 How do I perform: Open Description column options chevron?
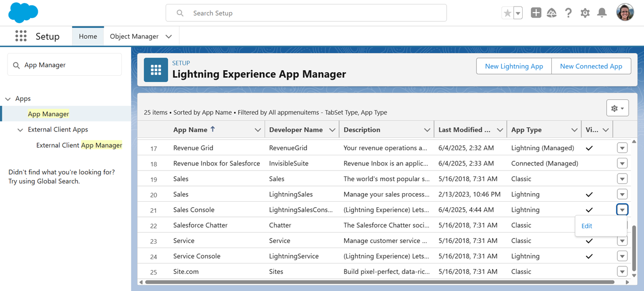427,130
